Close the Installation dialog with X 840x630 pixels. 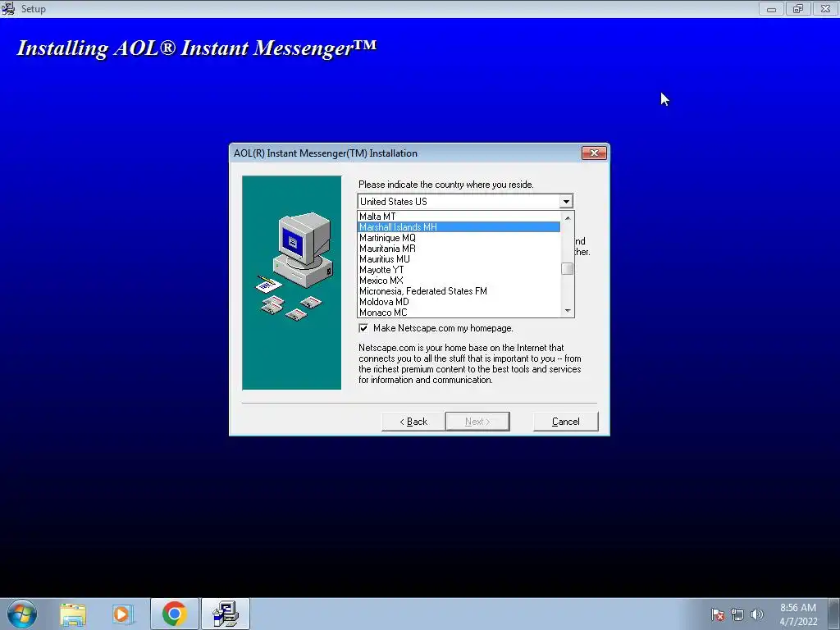594,153
